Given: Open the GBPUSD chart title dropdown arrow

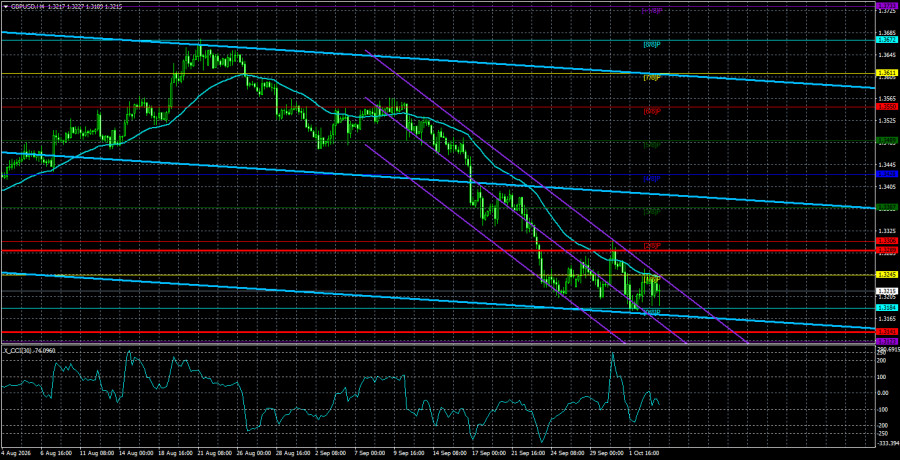Looking at the screenshot, I should pyautogui.click(x=6, y=6).
